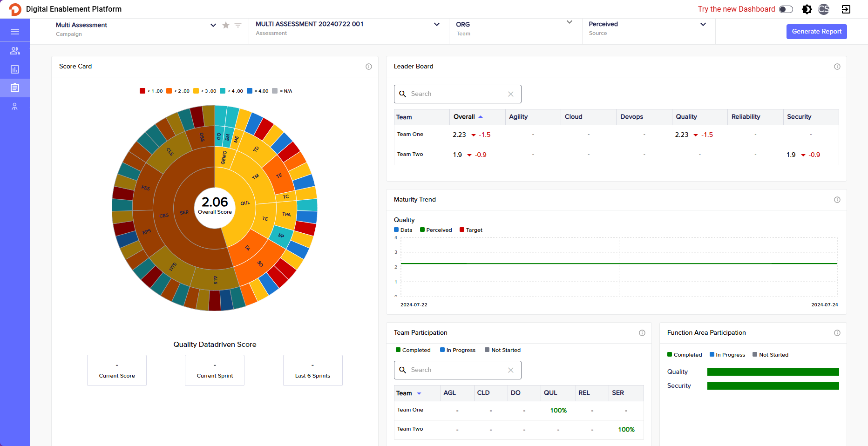Screen dimensions: 868x446
Task: Toggle the Completed legend in Team Participation
Action: [x=414, y=350]
